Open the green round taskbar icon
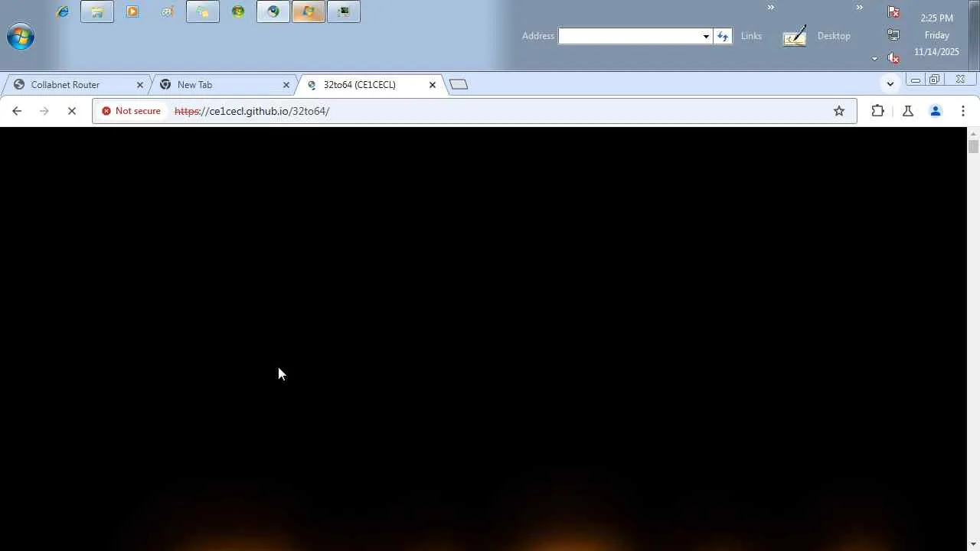980x551 pixels. (x=238, y=11)
